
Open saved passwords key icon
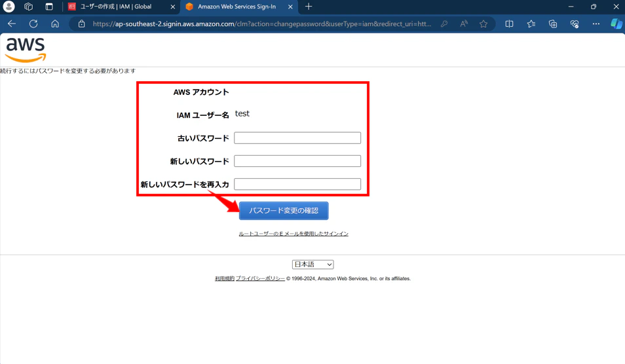[444, 24]
